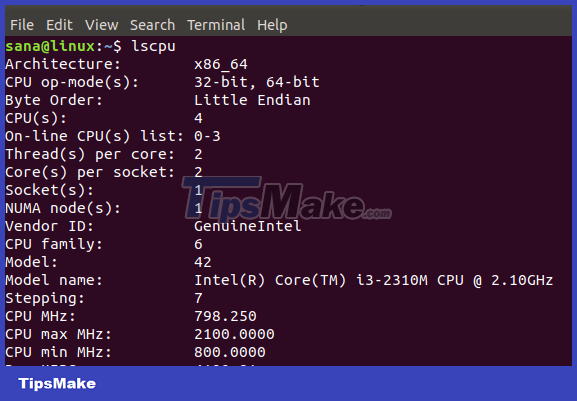Viewport: 577px width, 401px height.
Task: Click the 'GenuineIntel' value
Action: tap(248, 226)
